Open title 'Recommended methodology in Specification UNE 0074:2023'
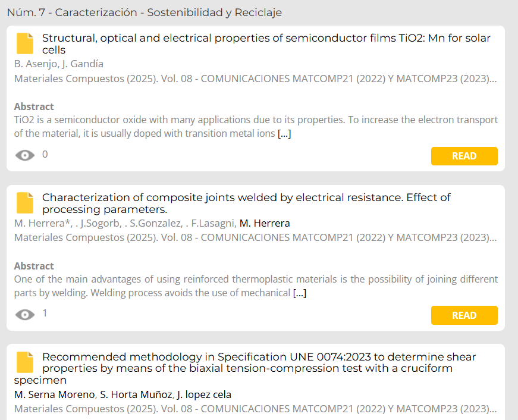 (x=245, y=368)
